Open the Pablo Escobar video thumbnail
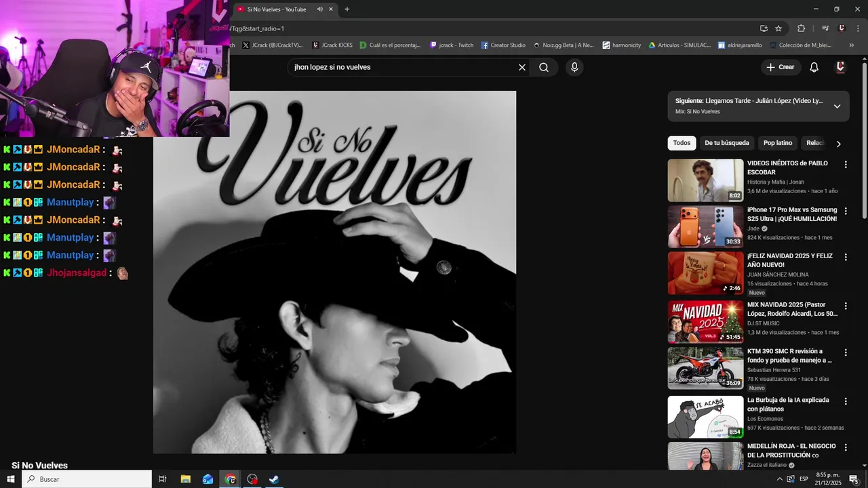Image resolution: width=868 pixels, height=488 pixels. tap(705, 180)
